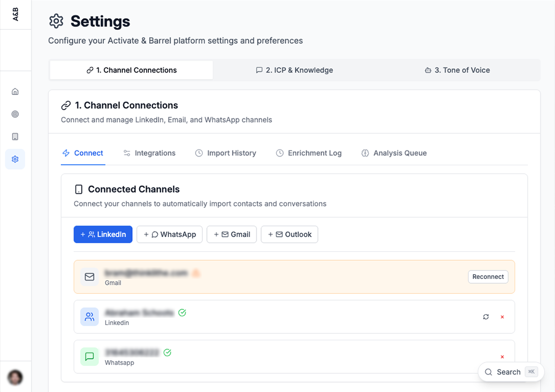The height and width of the screenshot is (392, 555).
Task: Remove the LinkedIn channel with red X
Action: point(502,317)
